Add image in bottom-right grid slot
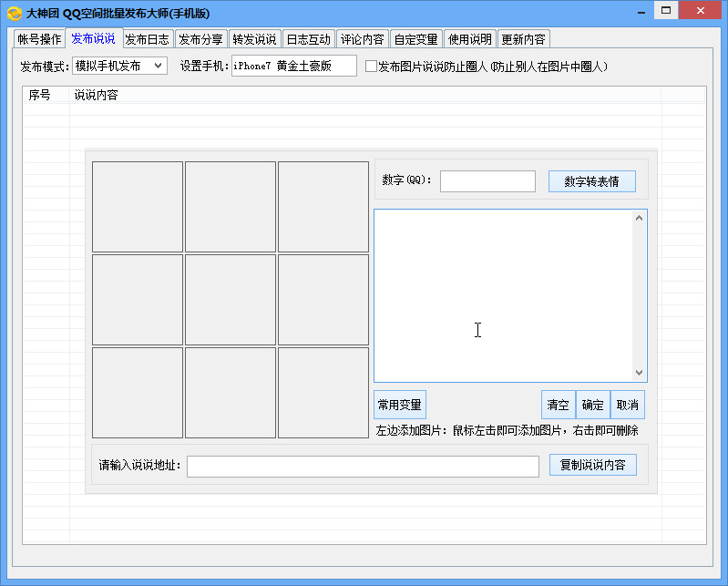Viewport: 728px width, 586px height. coord(323,393)
